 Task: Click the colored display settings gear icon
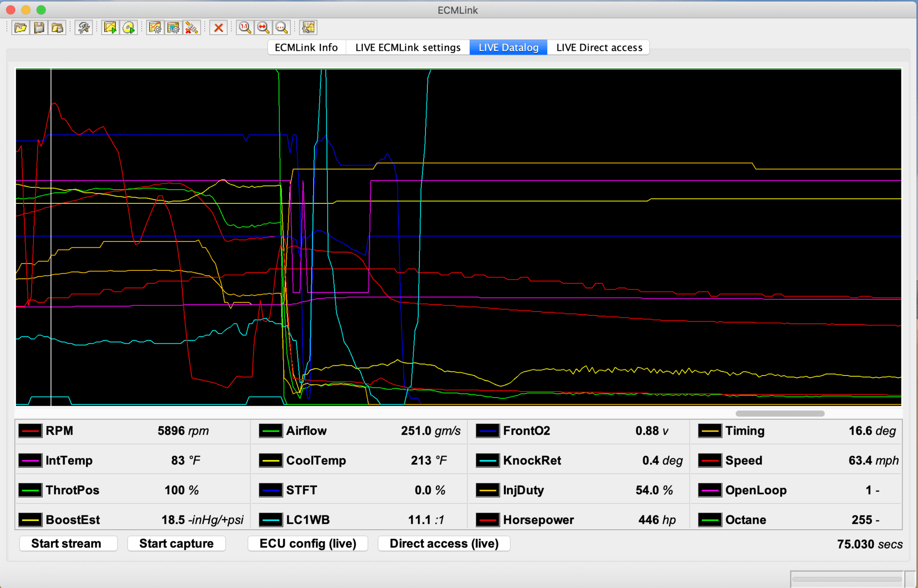point(174,28)
